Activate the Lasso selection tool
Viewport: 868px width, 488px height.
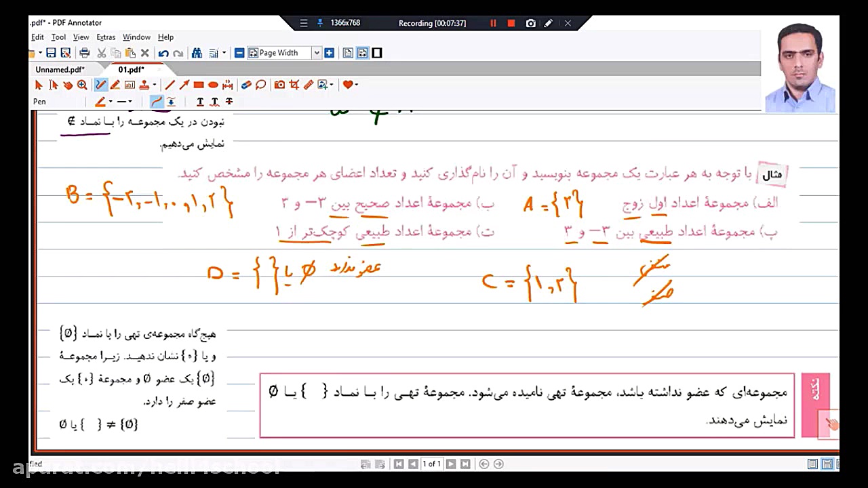coord(260,85)
